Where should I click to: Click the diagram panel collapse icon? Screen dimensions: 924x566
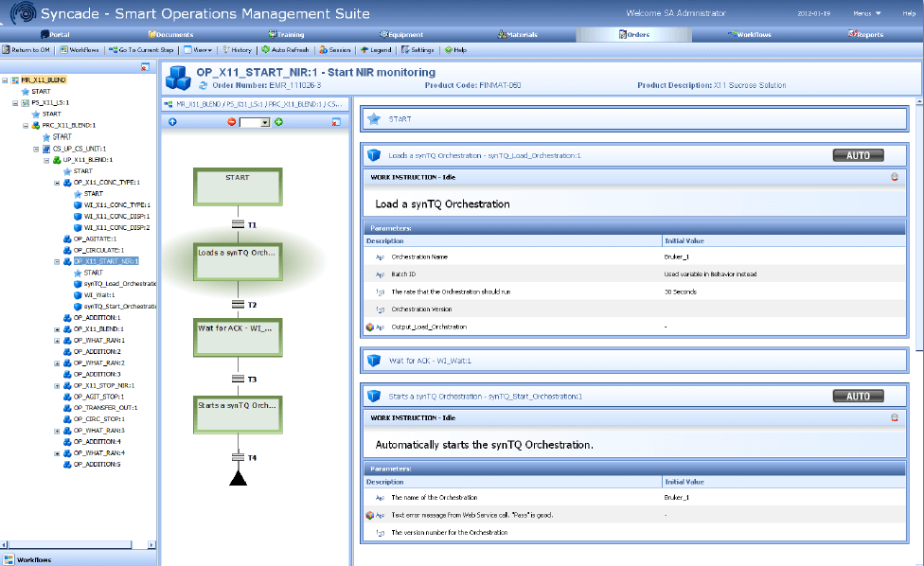336,122
